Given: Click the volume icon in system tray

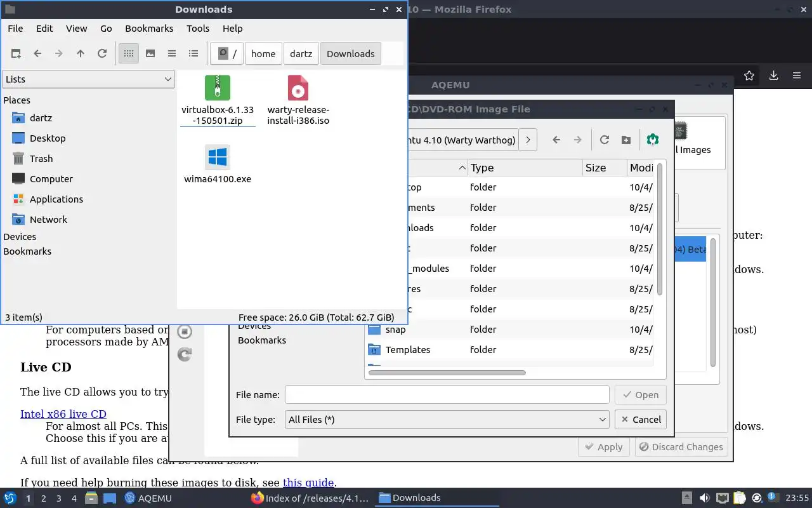Looking at the screenshot, I should (x=704, y=498).
